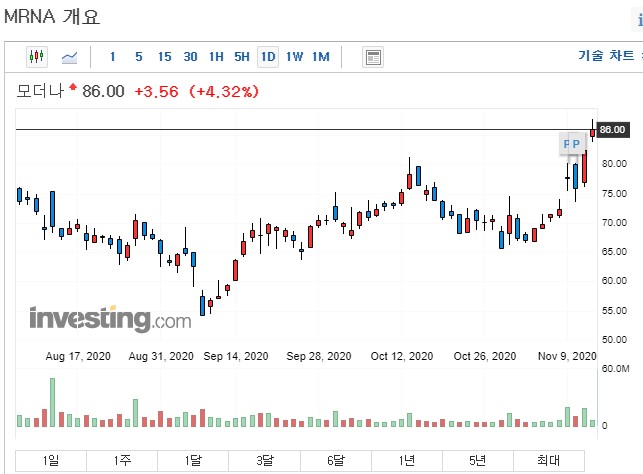This screenshot has height=474, width=643.
Task: Select the 1 minute interval
Action: pos(112,57)
